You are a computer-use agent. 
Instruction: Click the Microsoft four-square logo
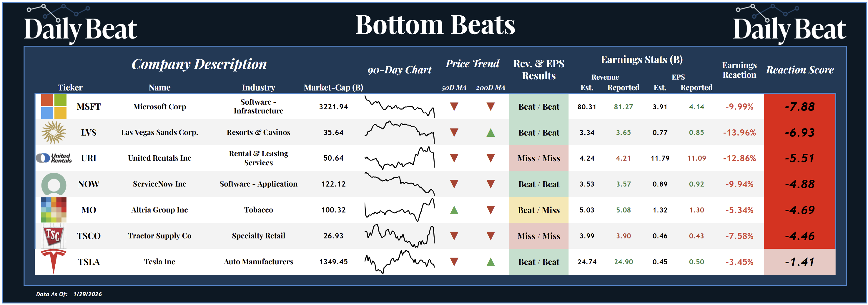(54, 107)
